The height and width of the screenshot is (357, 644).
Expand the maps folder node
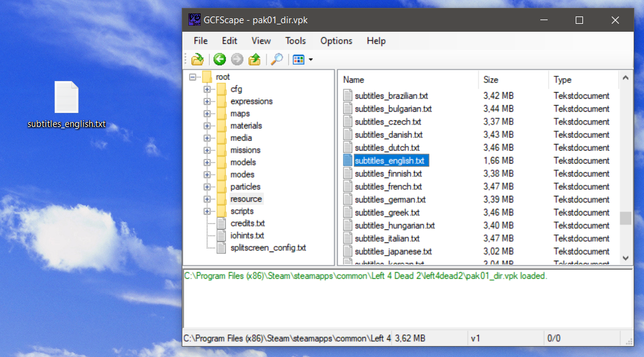point(207,114)
